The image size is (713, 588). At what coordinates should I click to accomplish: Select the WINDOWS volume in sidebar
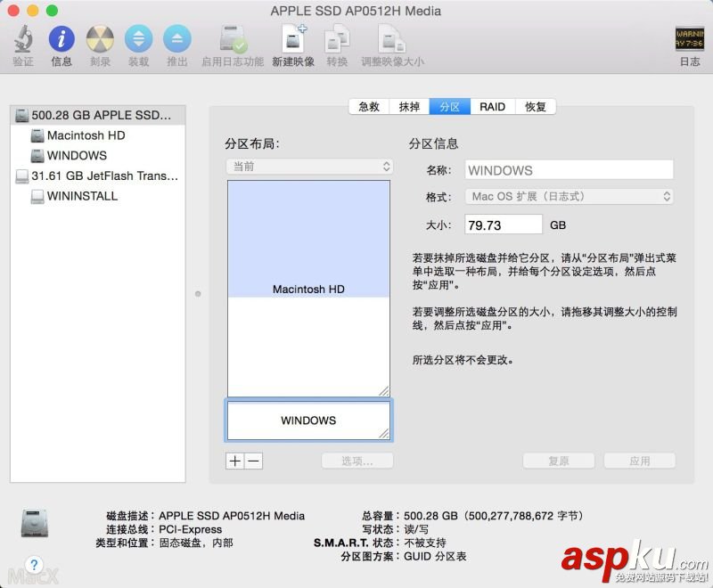98,155
